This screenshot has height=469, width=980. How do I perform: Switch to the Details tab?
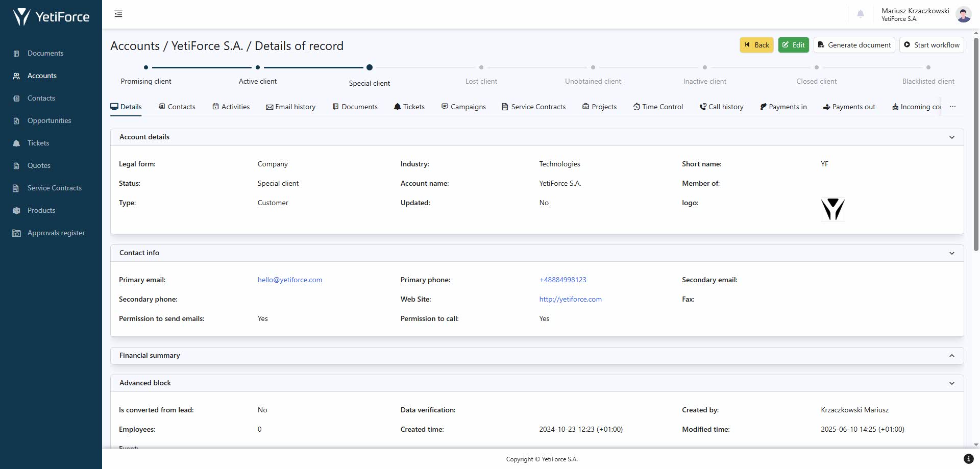click(x=126, y=107)
